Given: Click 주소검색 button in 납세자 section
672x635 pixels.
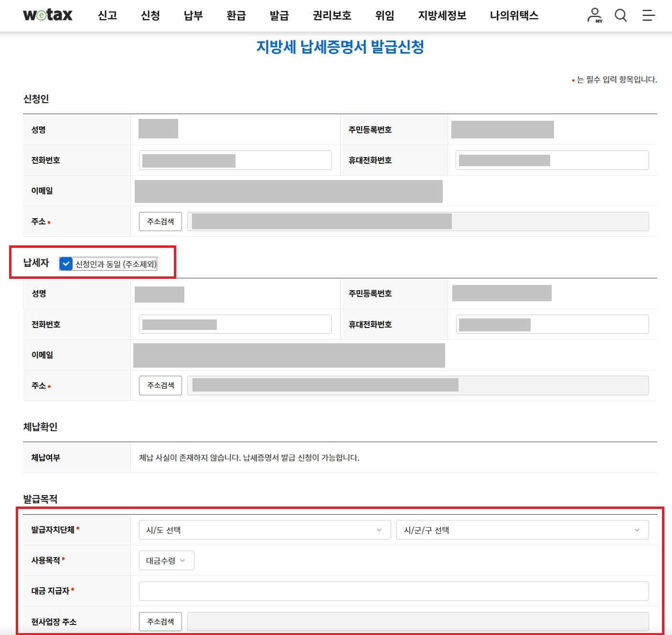Looking at the screenshot, I should (x=160, y=385).
